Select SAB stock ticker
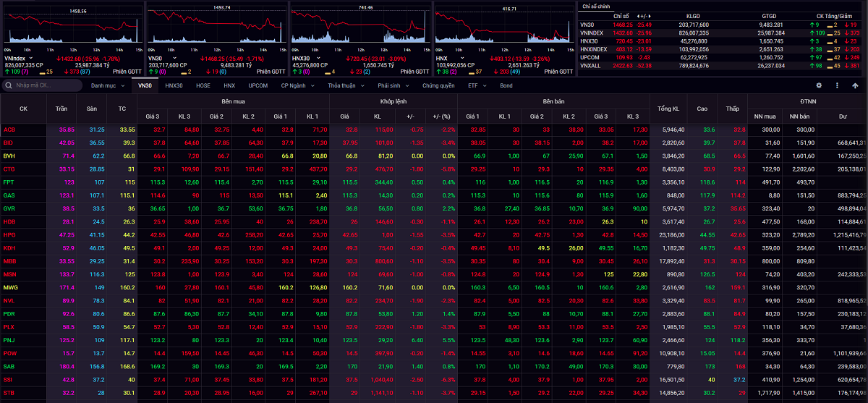Viewport: 868px width, 403px height. (x=9, y=365)
